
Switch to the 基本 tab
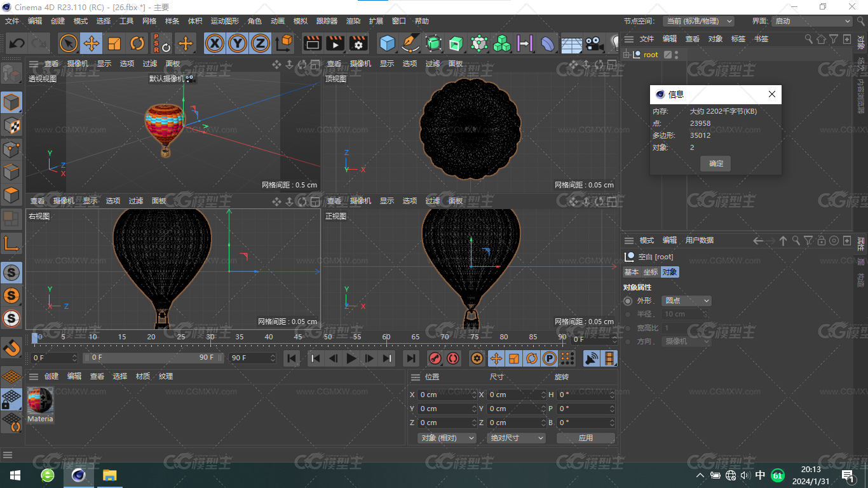632,272
